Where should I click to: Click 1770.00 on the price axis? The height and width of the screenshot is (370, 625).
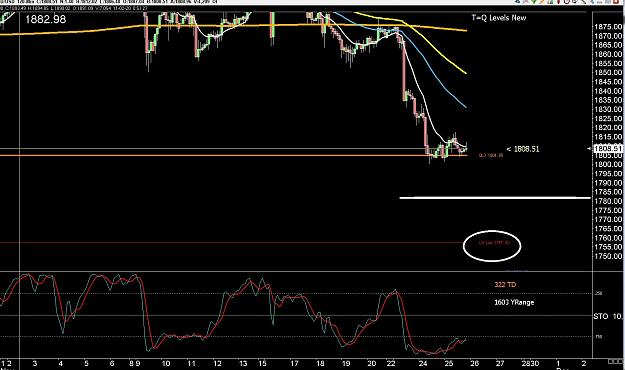(x=608, y=220)
